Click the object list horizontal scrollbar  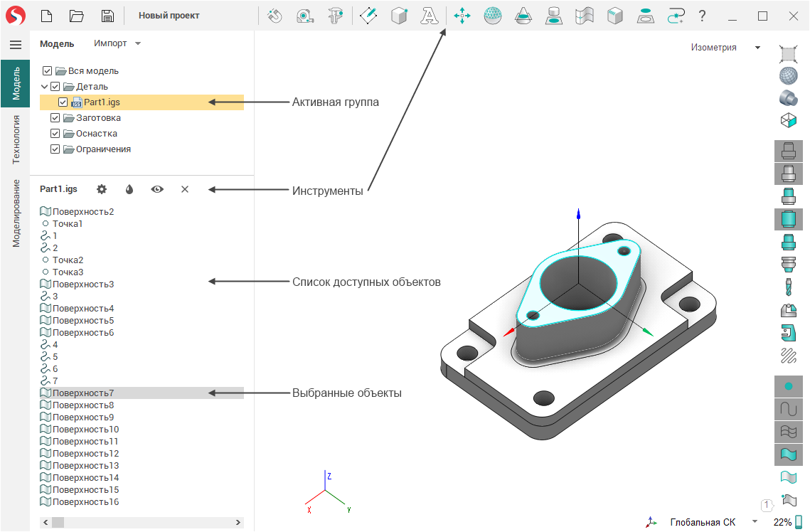142,522
